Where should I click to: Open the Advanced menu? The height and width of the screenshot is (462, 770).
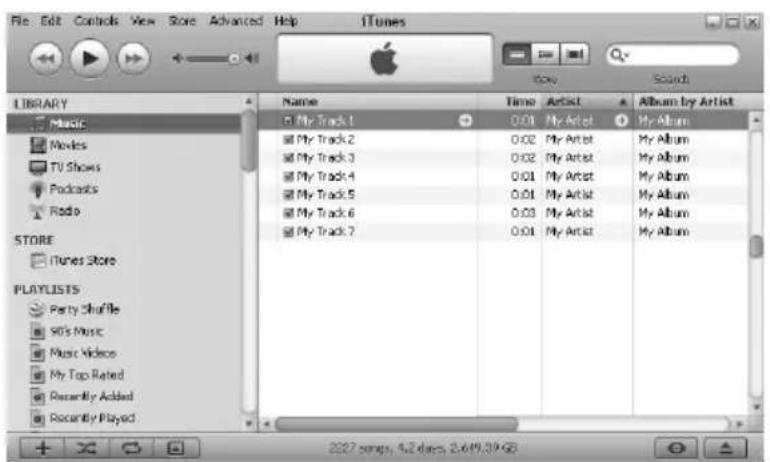(x=236, y=21)
